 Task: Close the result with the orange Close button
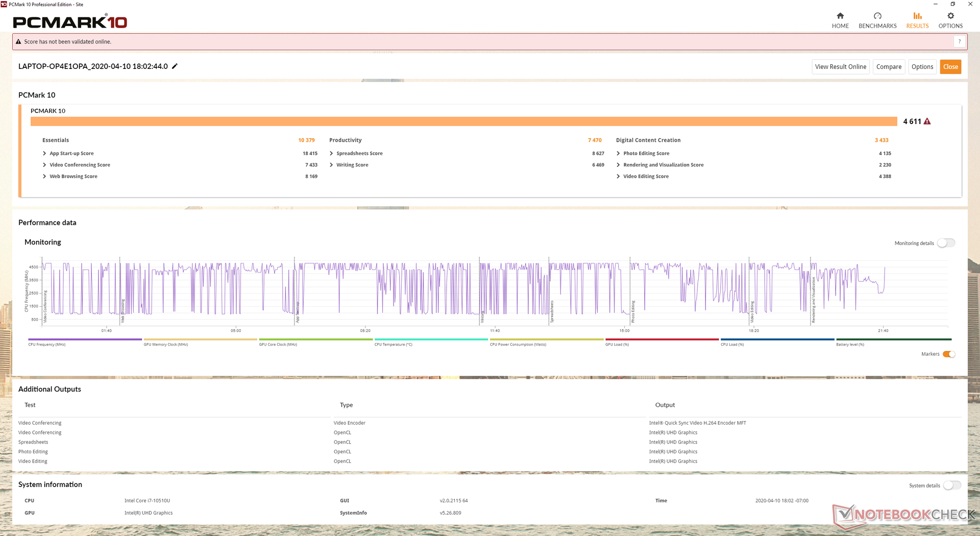950,67
